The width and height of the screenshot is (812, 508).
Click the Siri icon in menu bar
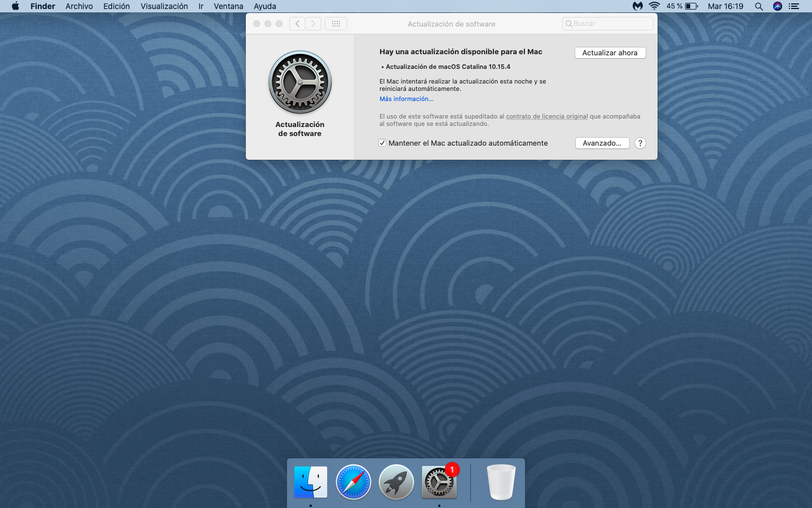click(x=778, y=6)
